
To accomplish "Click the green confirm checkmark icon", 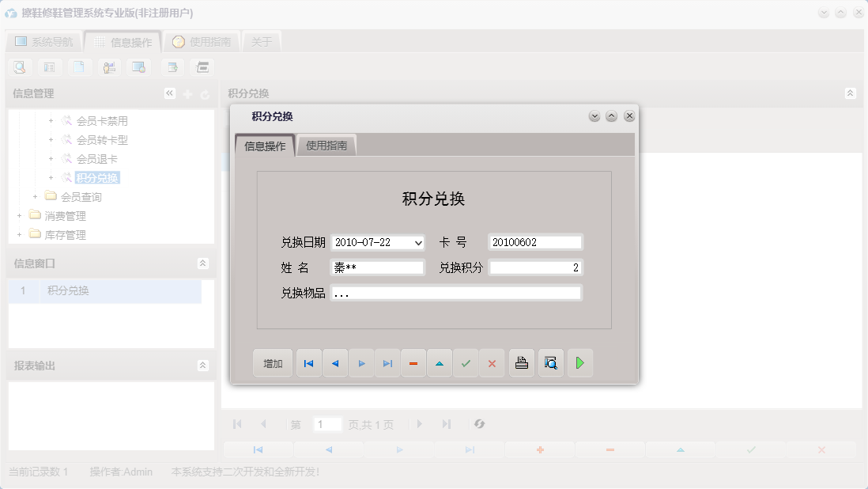I will [466, 362].
